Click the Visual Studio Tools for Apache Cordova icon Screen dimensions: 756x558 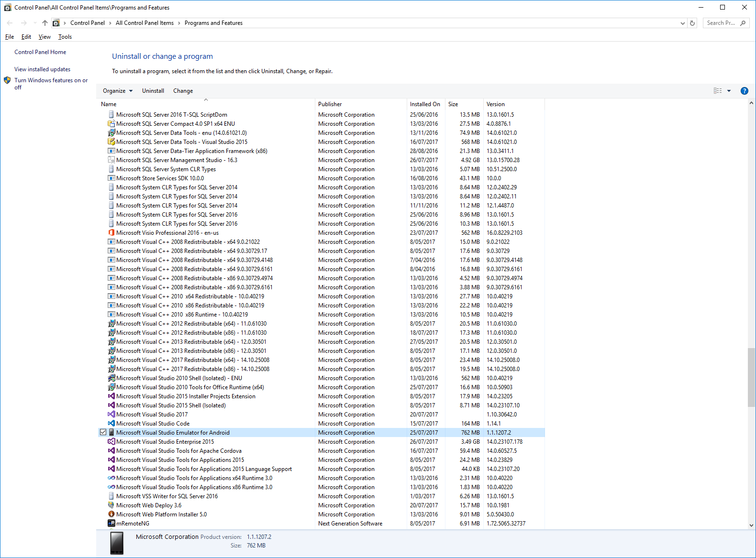(111, 451)
